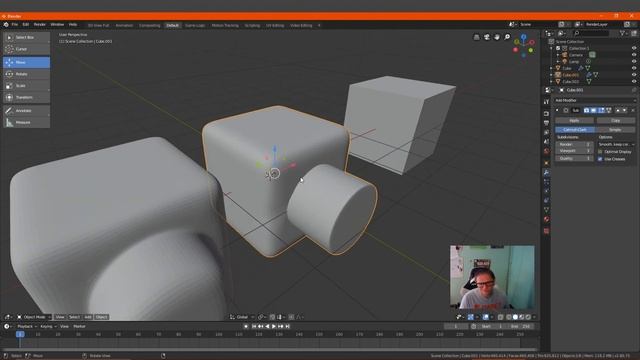The height and width of the screenshot is (360, 640).
Task: Open the Object Mode dropdown
Action: 34,317
